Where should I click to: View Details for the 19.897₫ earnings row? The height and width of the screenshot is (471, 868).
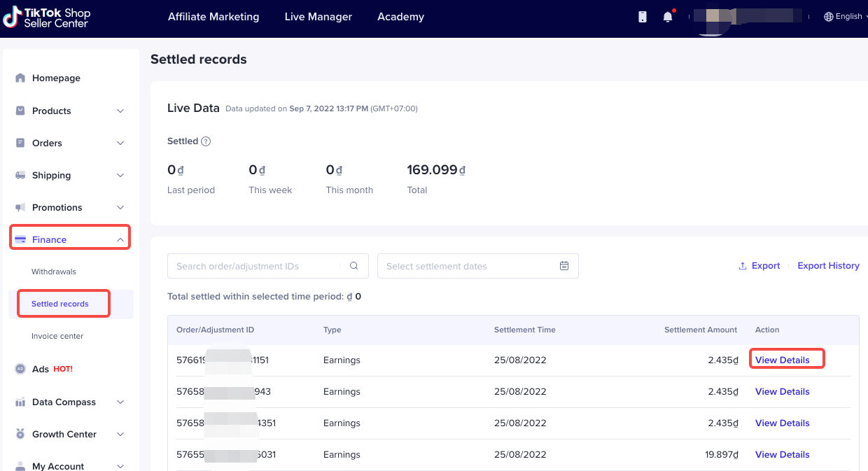click(782, 454)
